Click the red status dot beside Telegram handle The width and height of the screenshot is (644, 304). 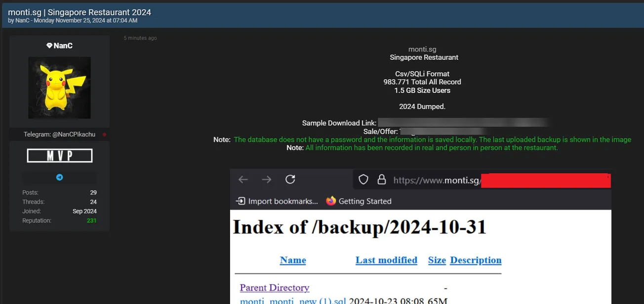[104, 134]
